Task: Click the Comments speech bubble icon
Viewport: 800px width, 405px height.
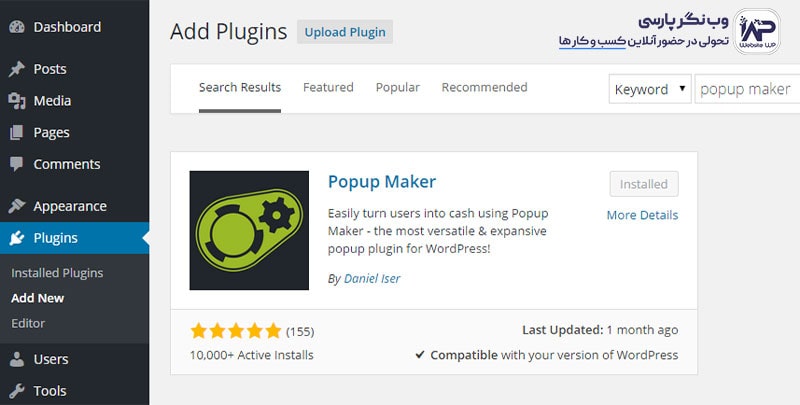Action: [16, 164]
